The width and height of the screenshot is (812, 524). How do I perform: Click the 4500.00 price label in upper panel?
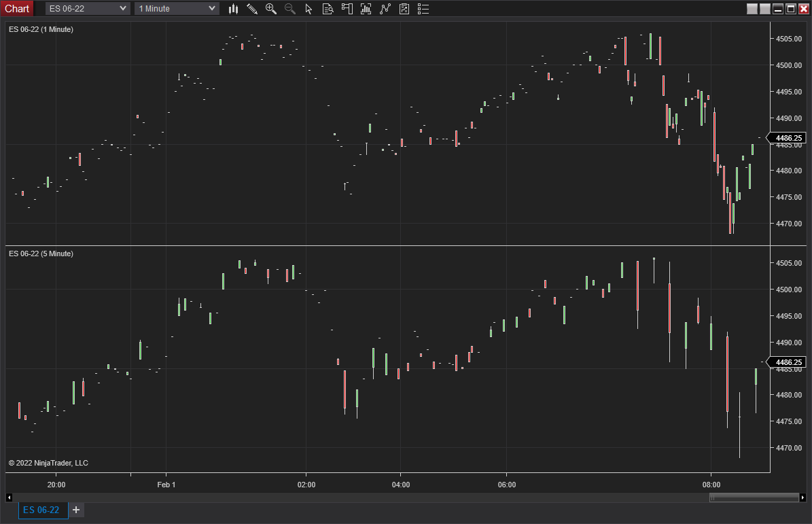789,65
